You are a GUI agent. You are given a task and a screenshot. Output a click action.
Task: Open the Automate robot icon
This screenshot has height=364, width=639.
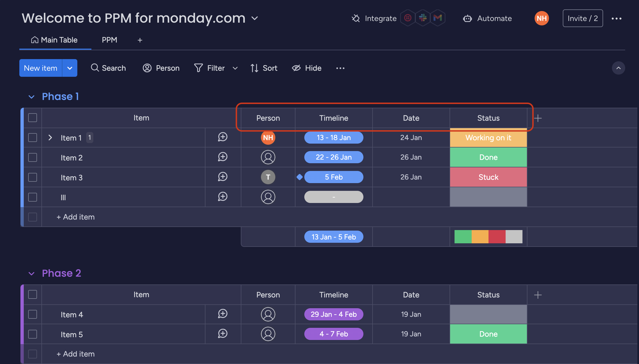pos(467,19)
